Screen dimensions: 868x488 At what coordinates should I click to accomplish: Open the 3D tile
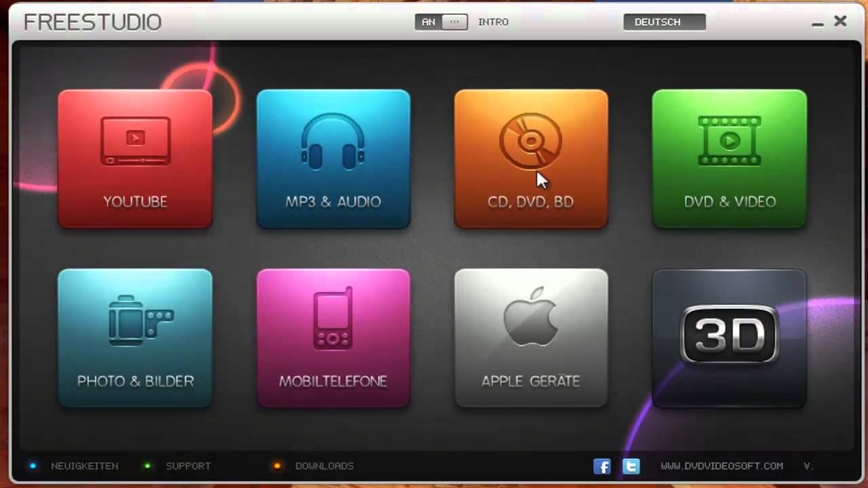[x=730, y=338]
